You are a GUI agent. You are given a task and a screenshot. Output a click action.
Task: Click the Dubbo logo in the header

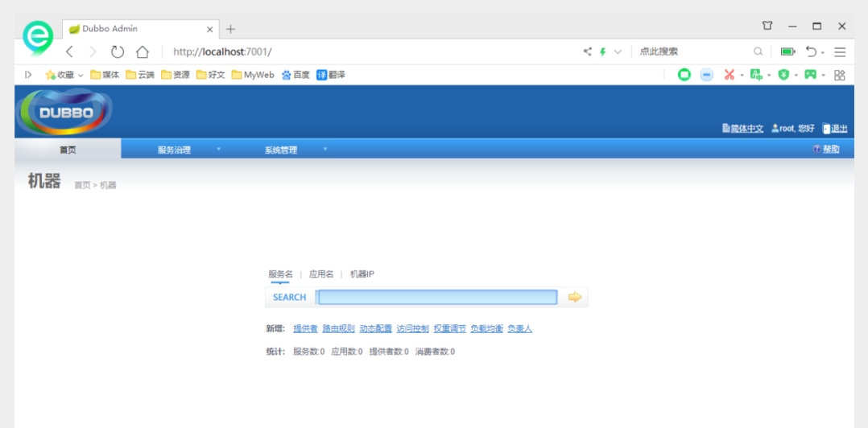click(x=65, y=113)
